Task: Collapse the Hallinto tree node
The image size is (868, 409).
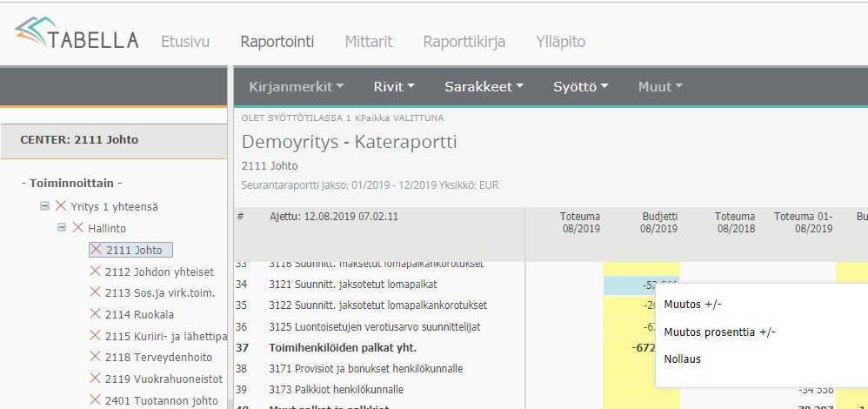Action: 62,228
